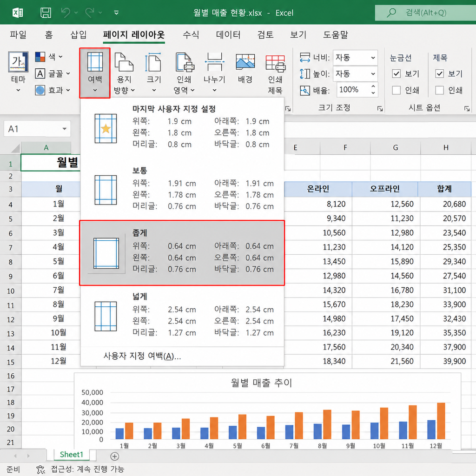The image size is (476, 476).
Task: Click the Sheet1 sheet tab
Action: pos(71,455)
